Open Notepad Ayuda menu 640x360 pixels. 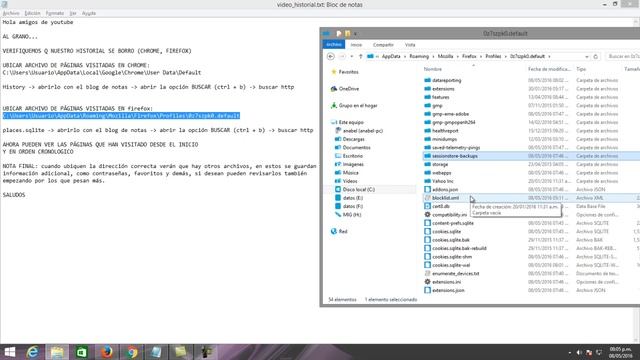click(x=89, y=13)
